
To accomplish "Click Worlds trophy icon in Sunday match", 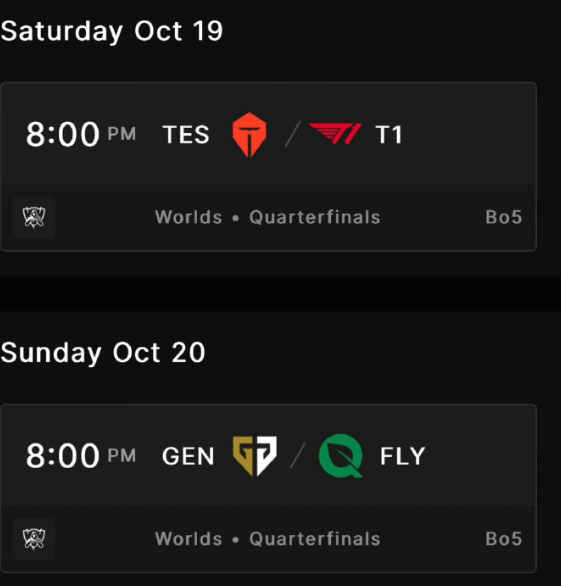I will [34, 539].
